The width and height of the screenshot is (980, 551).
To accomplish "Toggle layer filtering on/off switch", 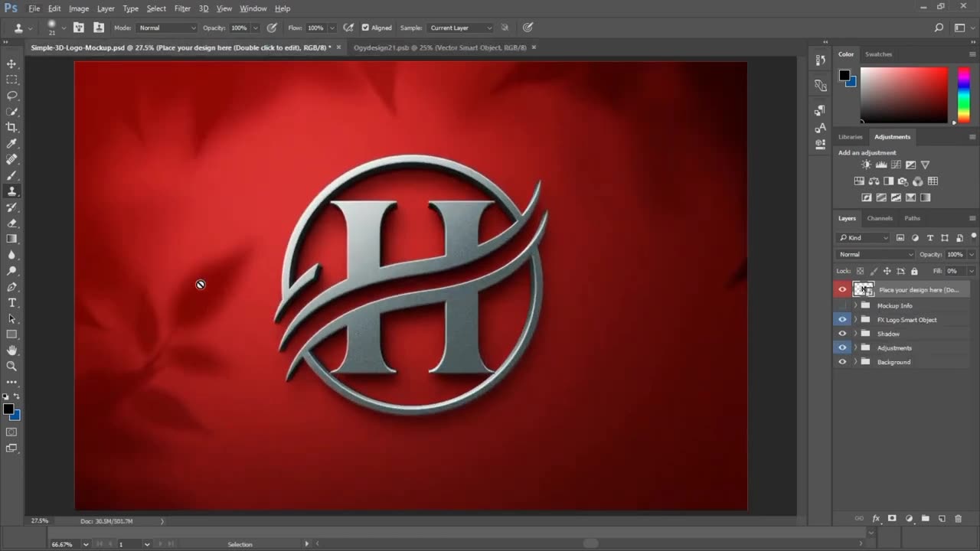I will point(973,236).
